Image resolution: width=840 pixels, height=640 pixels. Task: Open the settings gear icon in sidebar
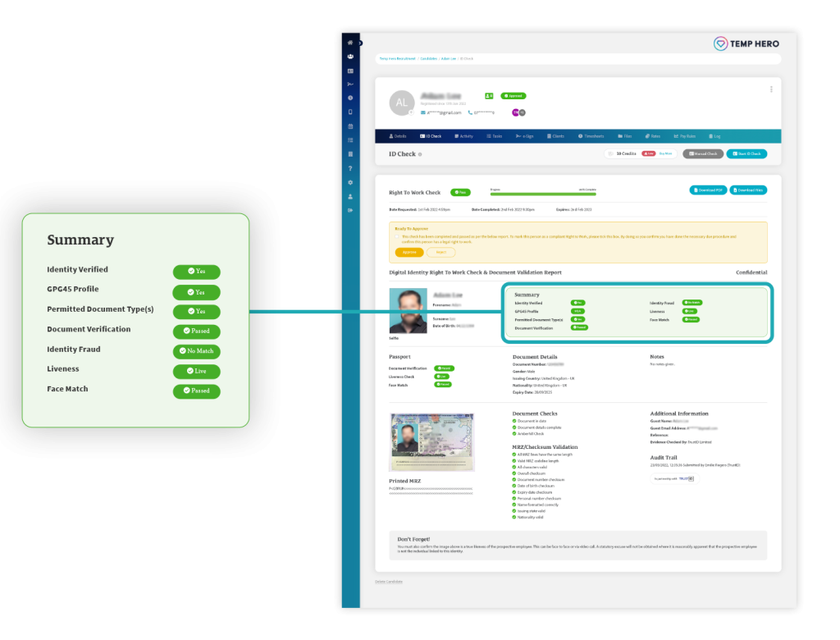[350, 182]
